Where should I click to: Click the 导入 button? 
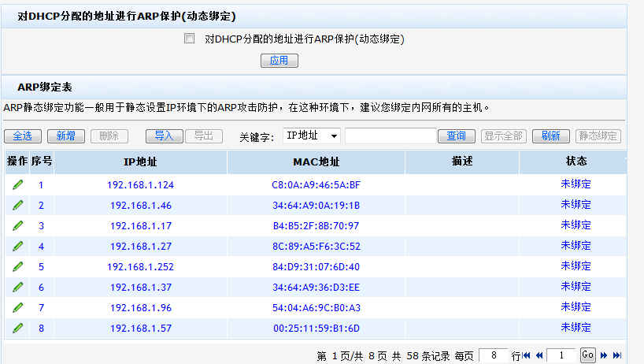pos(164,136)
